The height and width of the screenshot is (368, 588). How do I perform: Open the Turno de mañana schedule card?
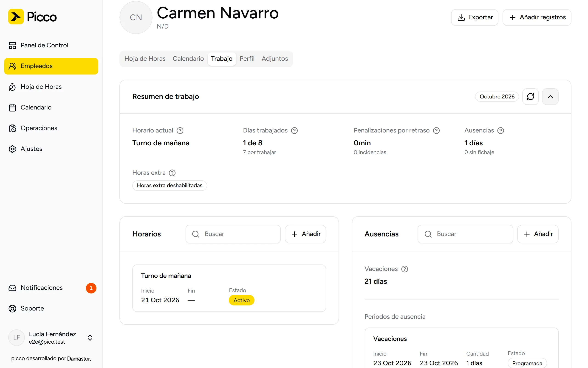pos(229,288)
